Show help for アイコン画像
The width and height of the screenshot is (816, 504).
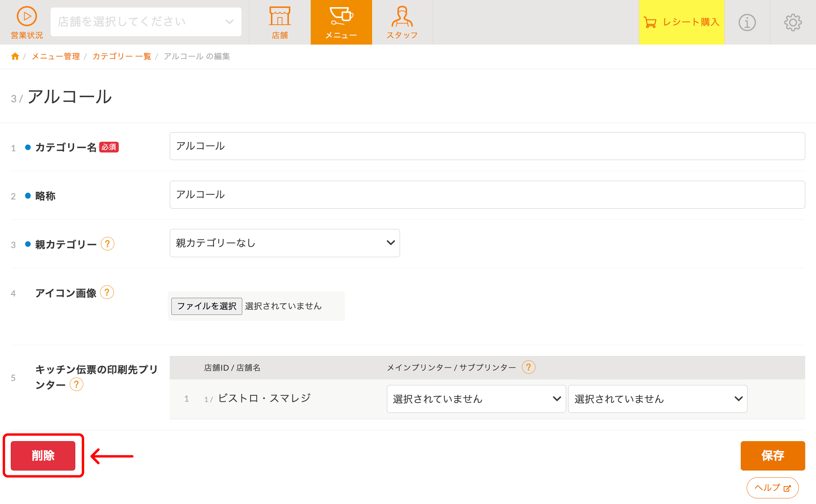[x=107, y=293]
